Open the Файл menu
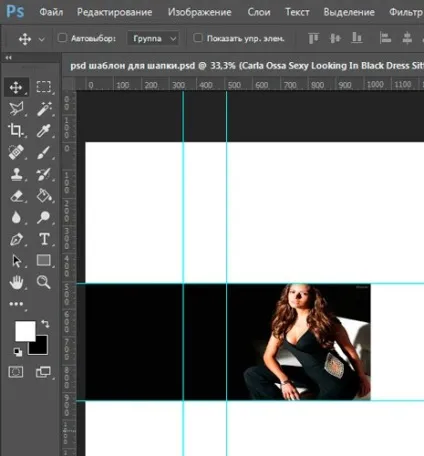The width and height of the screenshot is (424, 456). (x=51, y=12)
